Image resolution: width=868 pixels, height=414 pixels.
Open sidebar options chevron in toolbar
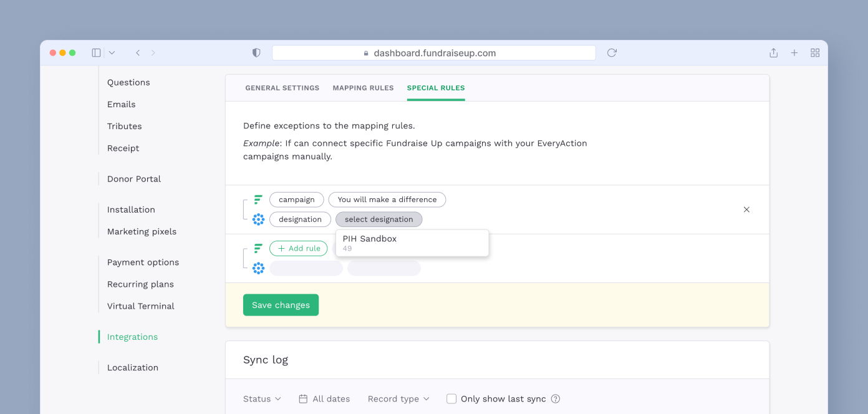pos(112,53)
